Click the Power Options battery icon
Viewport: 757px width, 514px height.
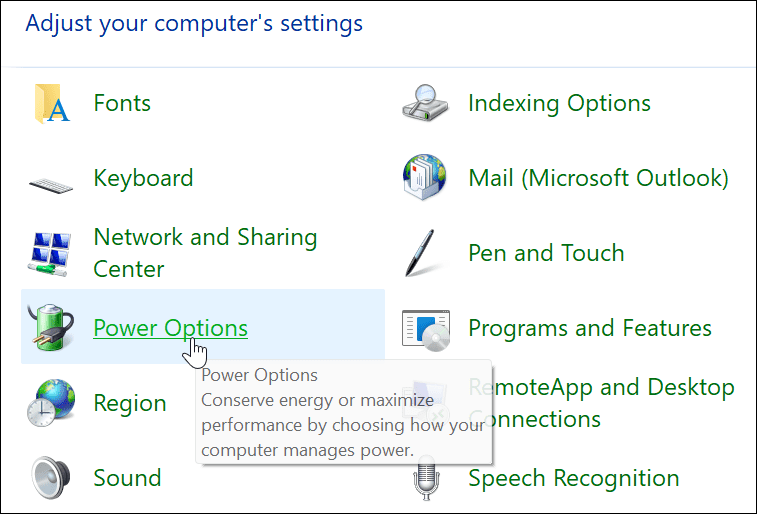pyautogui.click(x=52, y=328)
